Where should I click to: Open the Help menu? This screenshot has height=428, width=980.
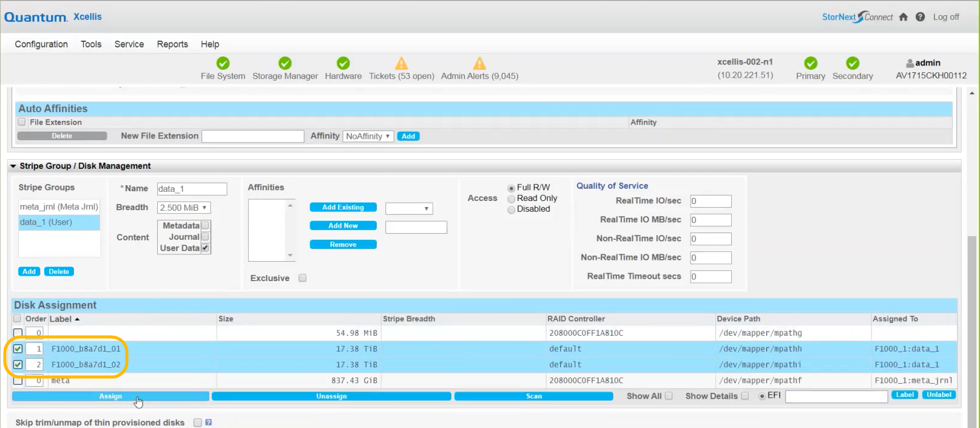coord(210,44)
